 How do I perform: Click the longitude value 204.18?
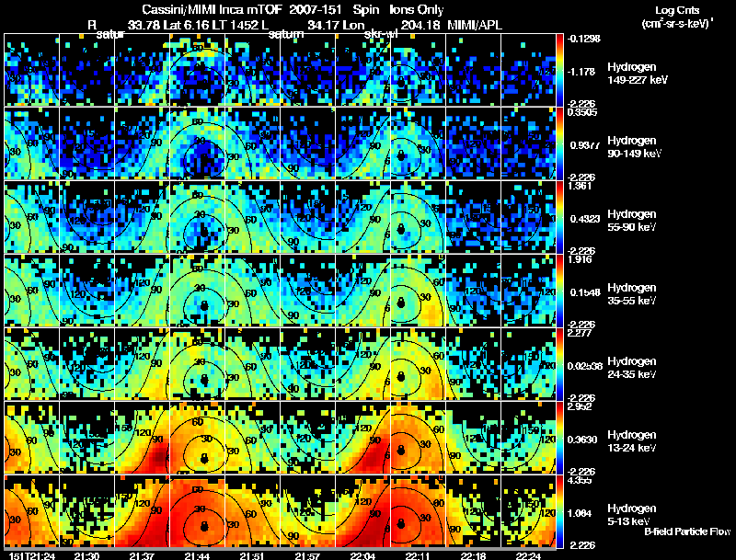[x=420, y=25]
